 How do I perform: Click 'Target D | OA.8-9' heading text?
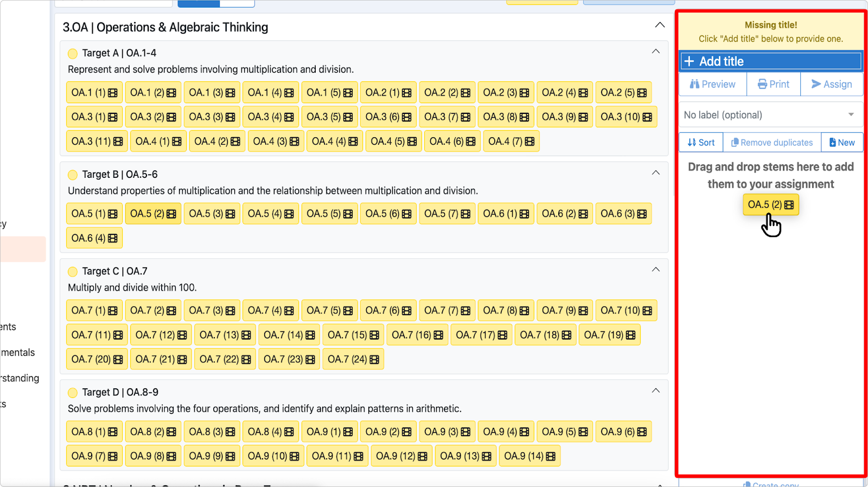[120, 393]
